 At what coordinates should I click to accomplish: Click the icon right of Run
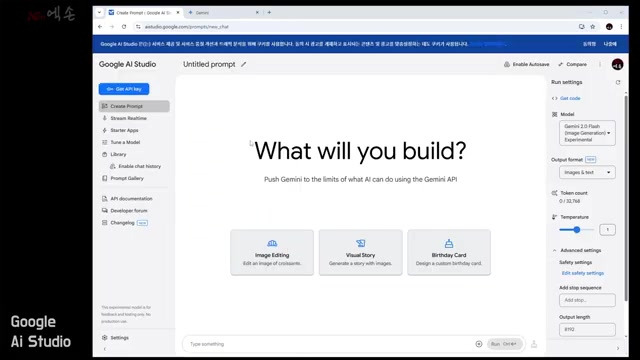(534, 344)
